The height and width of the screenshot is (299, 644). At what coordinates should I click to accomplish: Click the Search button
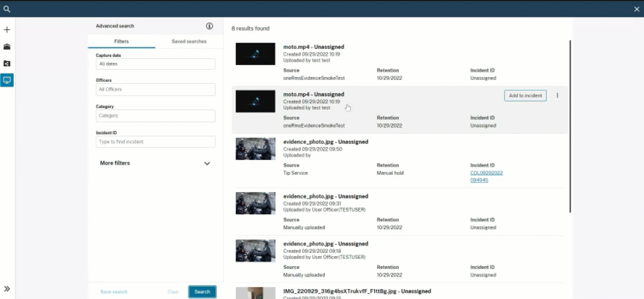202,292
